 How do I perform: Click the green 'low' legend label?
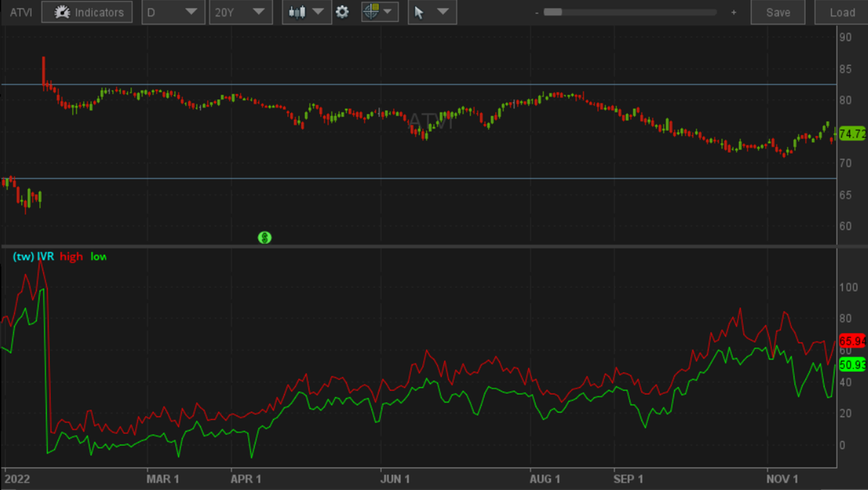click(x=99, y=257)
